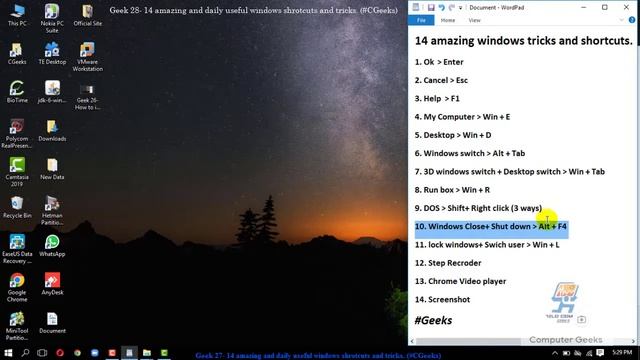
Task: Launch Hetman Partition Recovery shortcut
Action: click(52, 211)
